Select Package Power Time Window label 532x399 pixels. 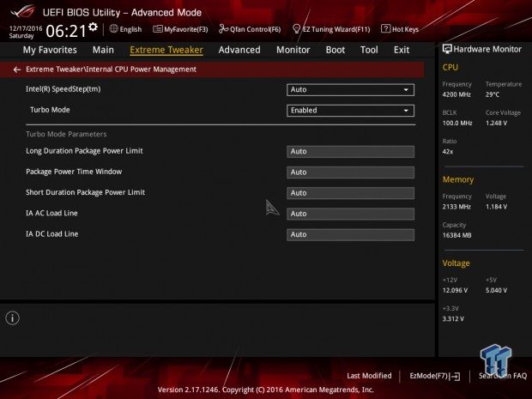74,172
